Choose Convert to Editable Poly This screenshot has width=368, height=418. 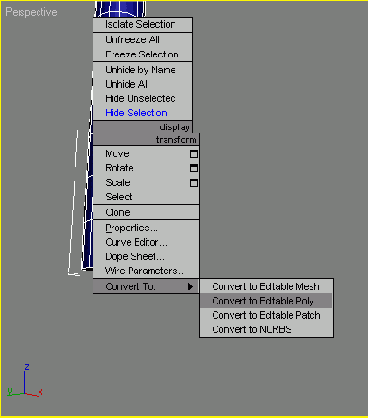(x=266, y=301)
